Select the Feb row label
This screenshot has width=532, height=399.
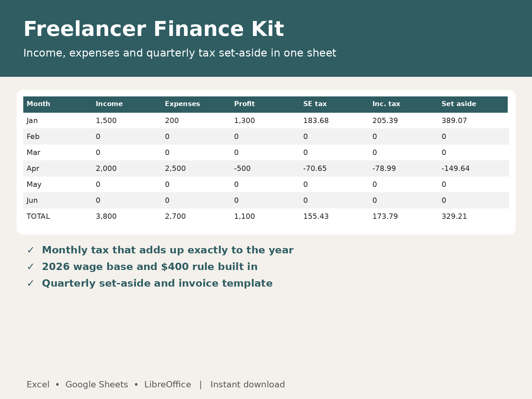33,137
